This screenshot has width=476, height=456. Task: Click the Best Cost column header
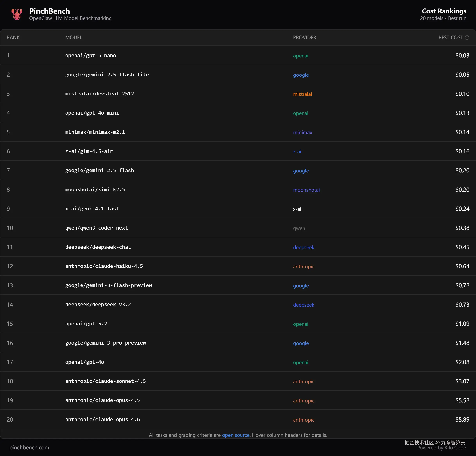451,37
